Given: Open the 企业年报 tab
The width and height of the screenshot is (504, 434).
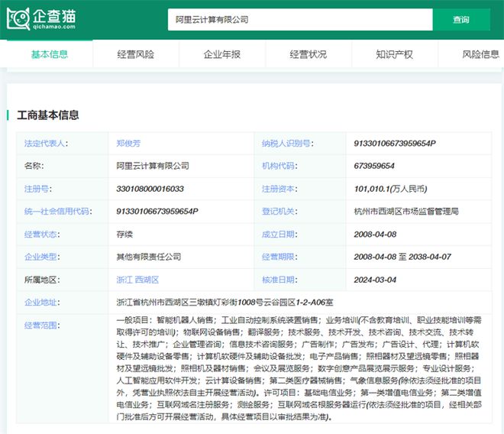Looking at the screenshot, I should [222, 54].
